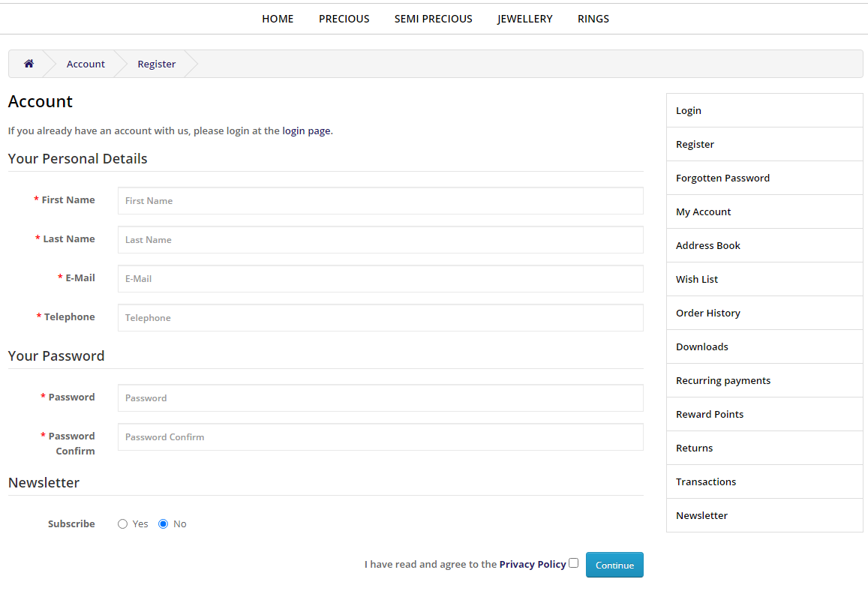Follow the login page link
The height and width of the screenshot is (600, 868).
[x=306, y=130]
